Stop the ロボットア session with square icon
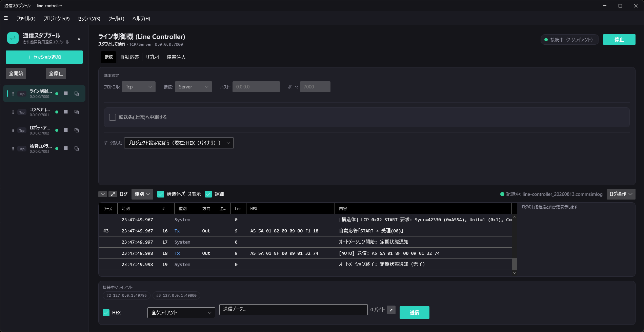Screen dimensions: 644x332 (66, 130)
